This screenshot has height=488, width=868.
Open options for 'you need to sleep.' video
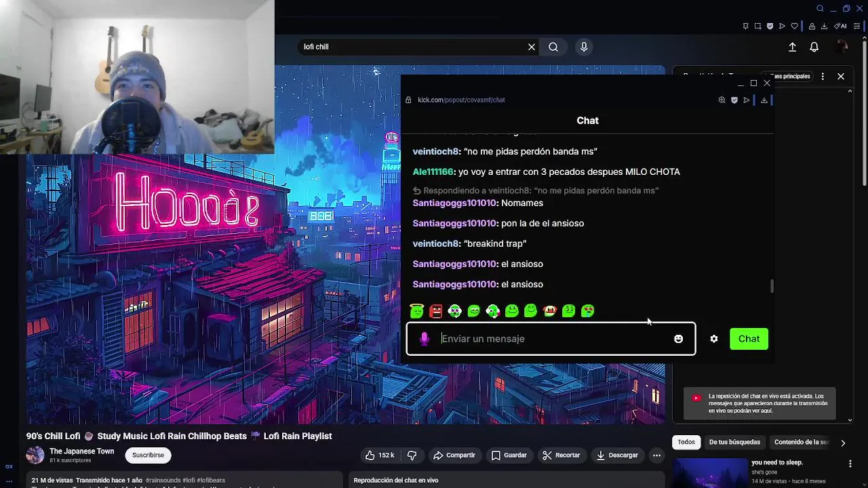click(850, 464)
